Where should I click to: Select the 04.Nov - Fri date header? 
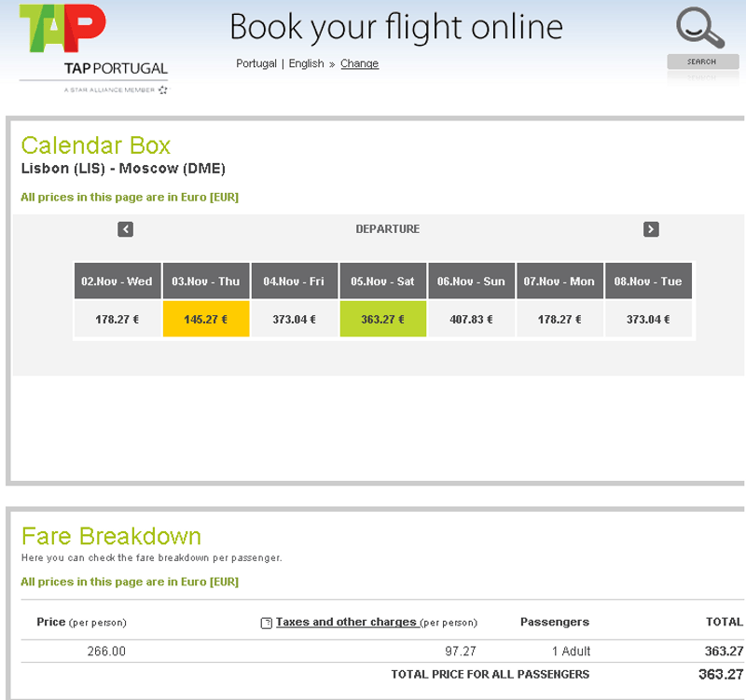(295, 281)
